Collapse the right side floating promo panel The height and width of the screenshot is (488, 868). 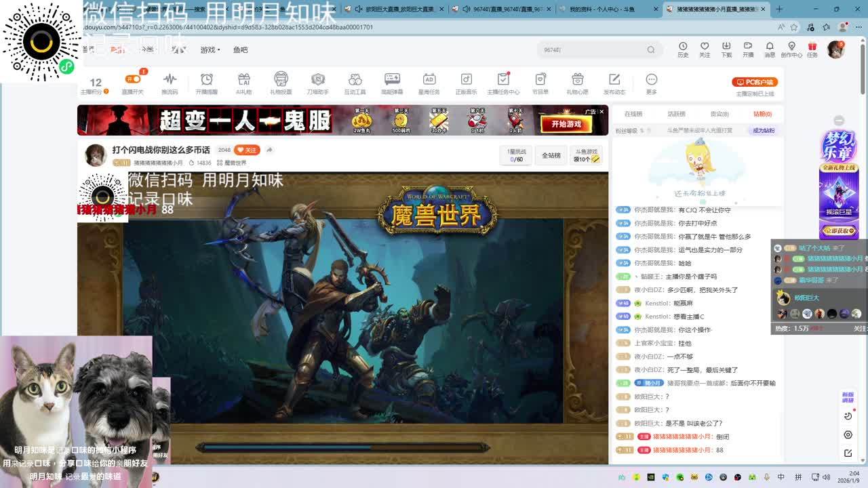[x=839, y=121]
